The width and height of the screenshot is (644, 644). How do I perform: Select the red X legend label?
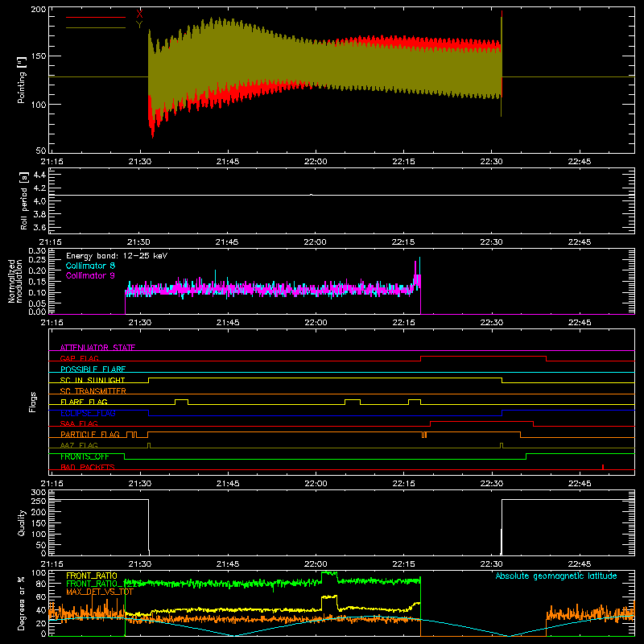tap(139, 14)
